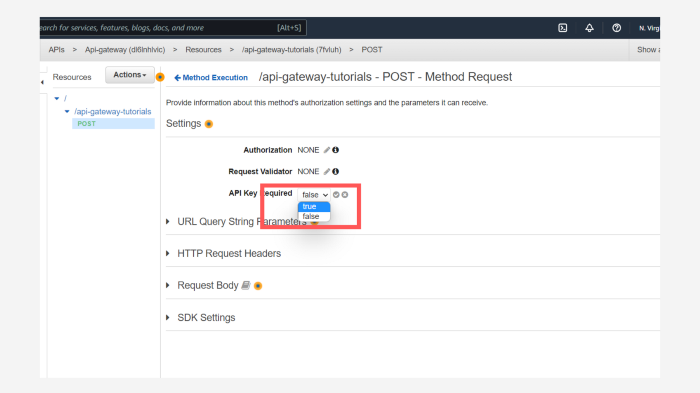The width and height of the screenshot is (700, 393).
Task: Click the POST breadcrumb
Action: pyautogui.click(x=372, y=50)
